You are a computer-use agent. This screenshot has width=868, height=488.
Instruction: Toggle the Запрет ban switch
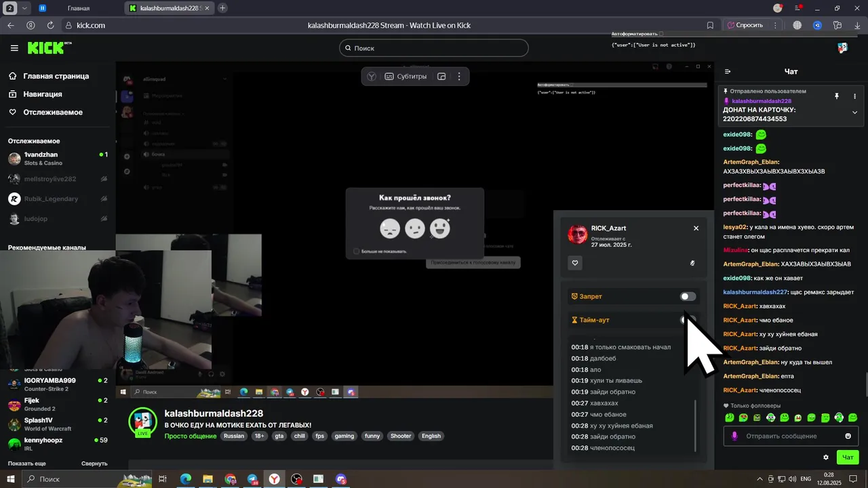pos(688,296)
